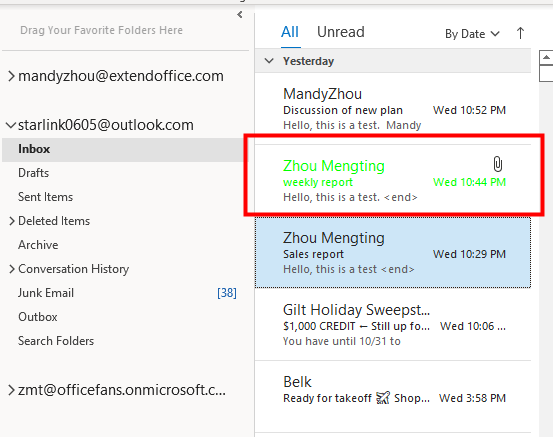Expand the Conversation History folder
Screen dimensions: 553x437
12,269
